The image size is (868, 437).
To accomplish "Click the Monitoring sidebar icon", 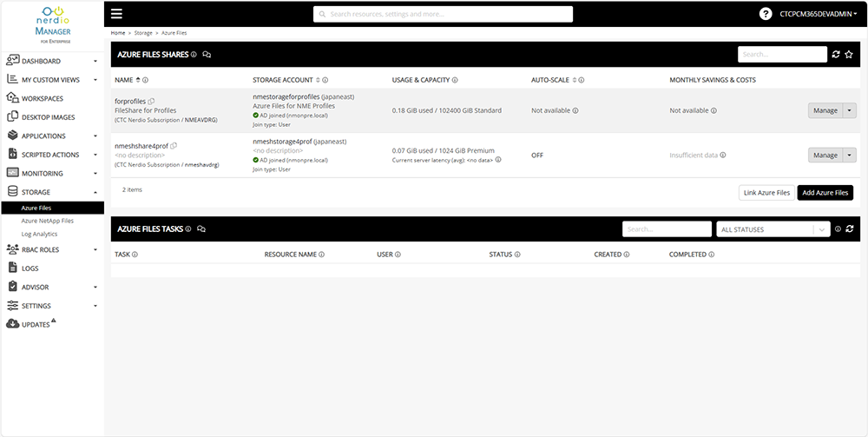I will (x=12, y=173).
